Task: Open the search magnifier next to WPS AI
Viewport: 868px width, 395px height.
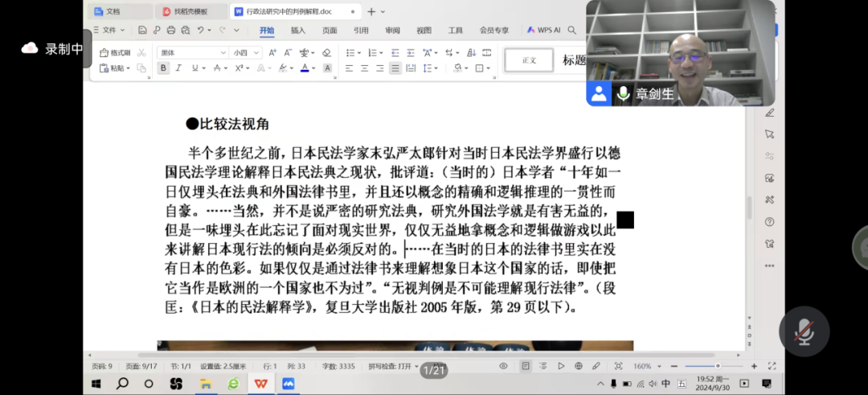Action: pyautogui.click(x=571, y=31)
